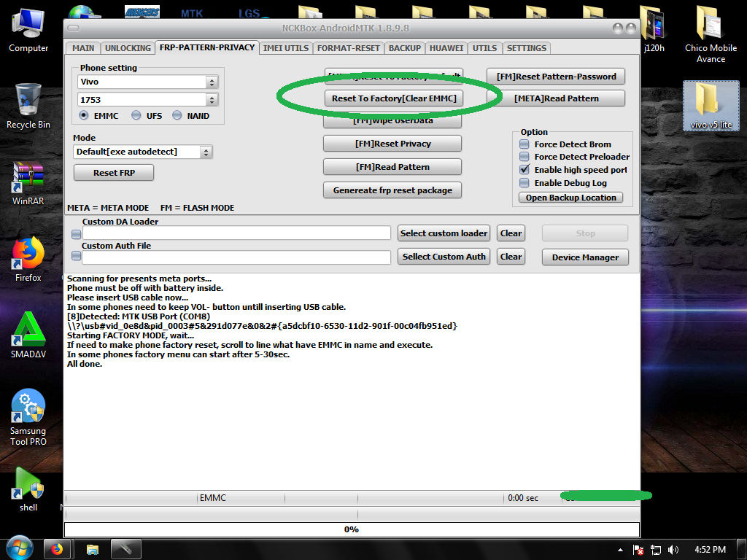Clear the Custom DA Loader path
747x560 pixels.
[511, 233]
